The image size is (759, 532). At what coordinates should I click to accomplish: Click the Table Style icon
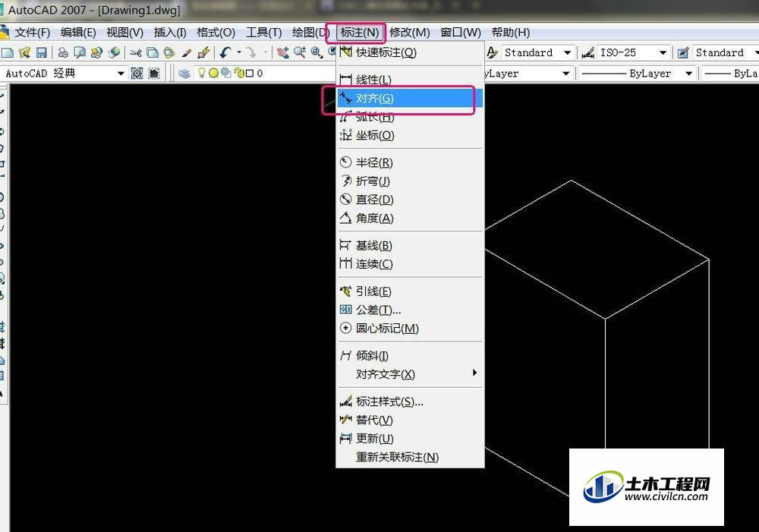pos(683,52)
